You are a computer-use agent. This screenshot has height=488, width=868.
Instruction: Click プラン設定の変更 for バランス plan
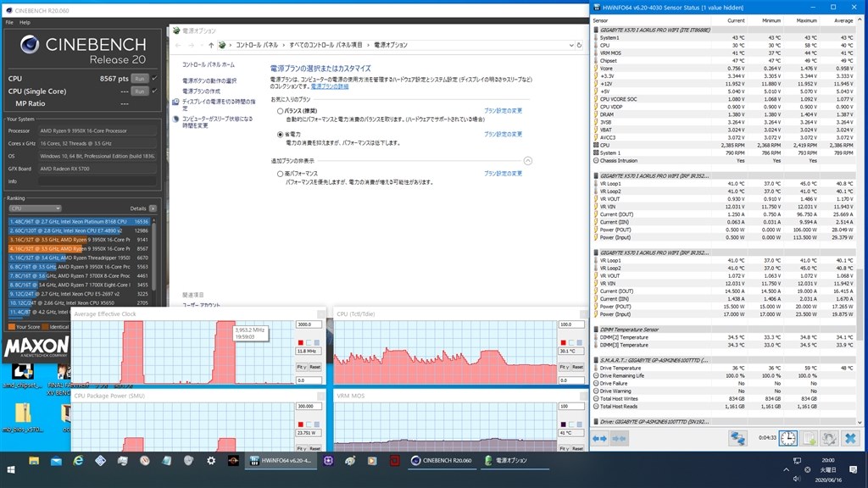click(x=504, y=111)
